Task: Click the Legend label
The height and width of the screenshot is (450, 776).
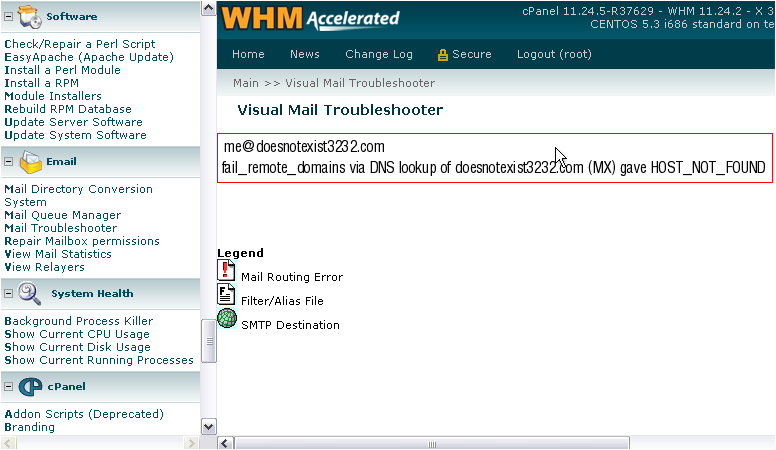Action: (x=240, y=253)
